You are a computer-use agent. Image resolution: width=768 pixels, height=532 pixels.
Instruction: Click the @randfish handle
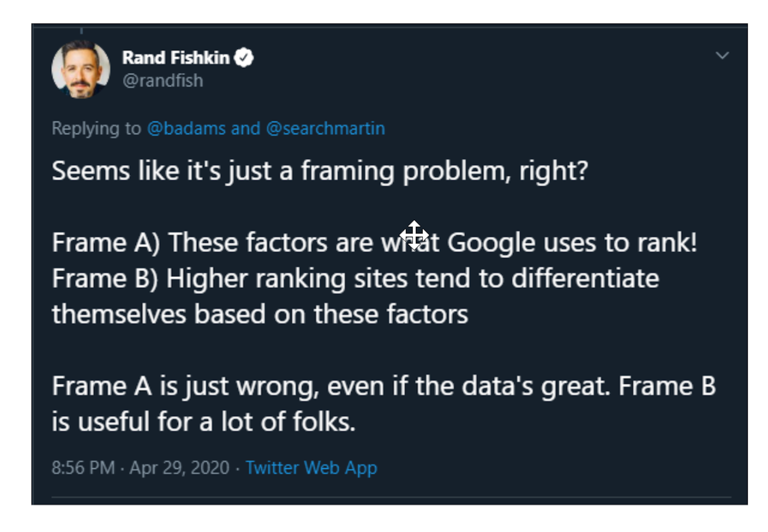coord(163,81)
